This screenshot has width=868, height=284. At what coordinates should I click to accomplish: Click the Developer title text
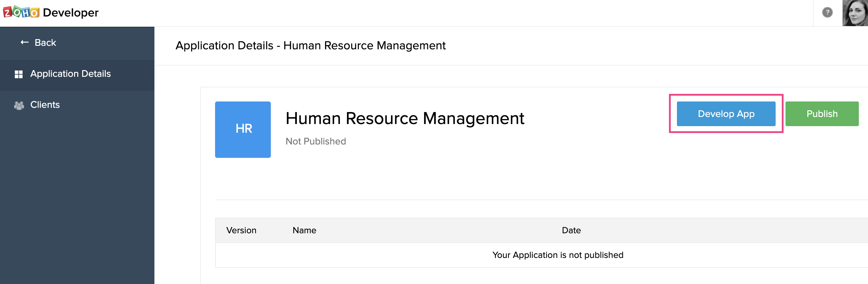click(71, 13)
